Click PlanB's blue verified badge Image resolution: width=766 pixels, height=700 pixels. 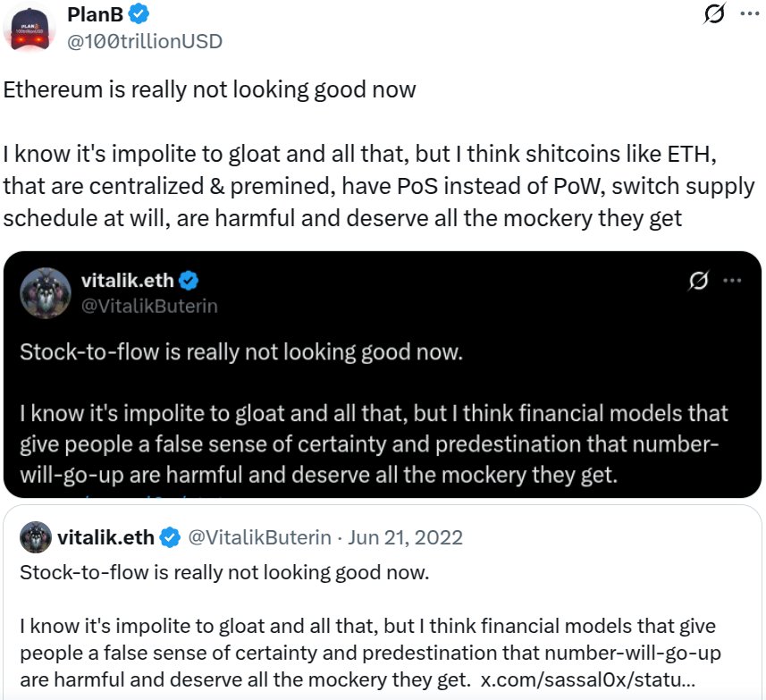(x=139, y=14)
